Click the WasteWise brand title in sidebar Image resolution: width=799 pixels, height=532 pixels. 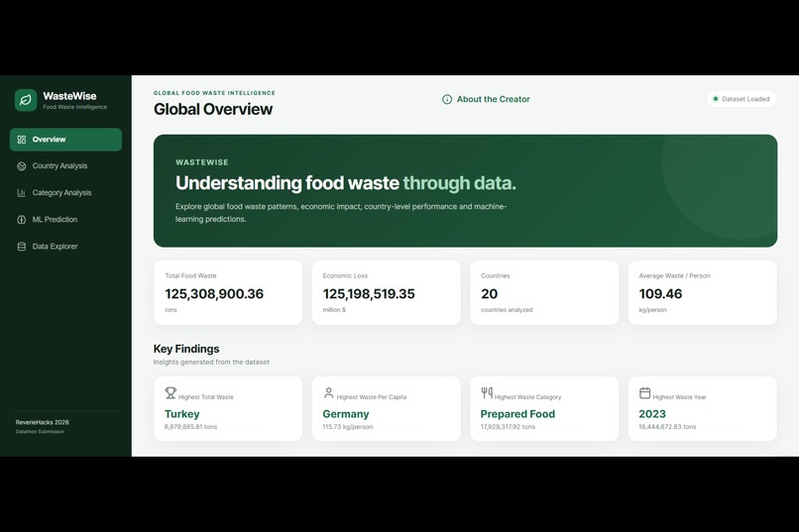[69, 96]
